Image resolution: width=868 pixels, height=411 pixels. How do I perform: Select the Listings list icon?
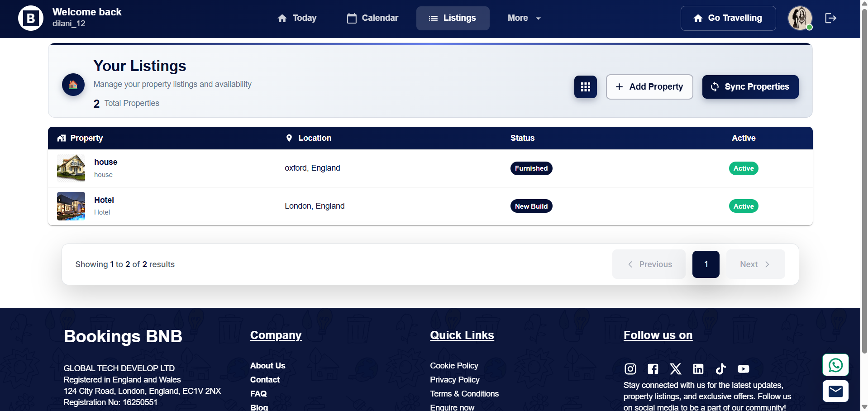tap(433, 18)
